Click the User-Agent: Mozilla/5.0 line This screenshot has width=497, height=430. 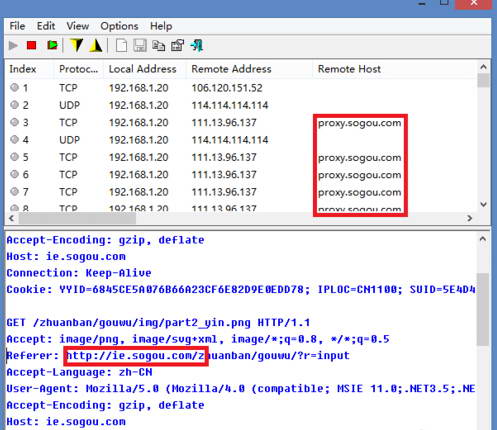click(241, 389)
